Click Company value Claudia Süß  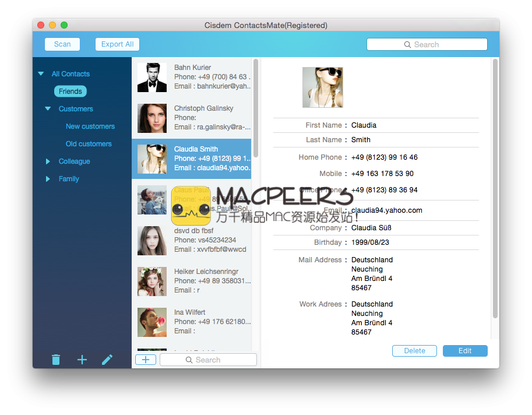click(371, 228)
